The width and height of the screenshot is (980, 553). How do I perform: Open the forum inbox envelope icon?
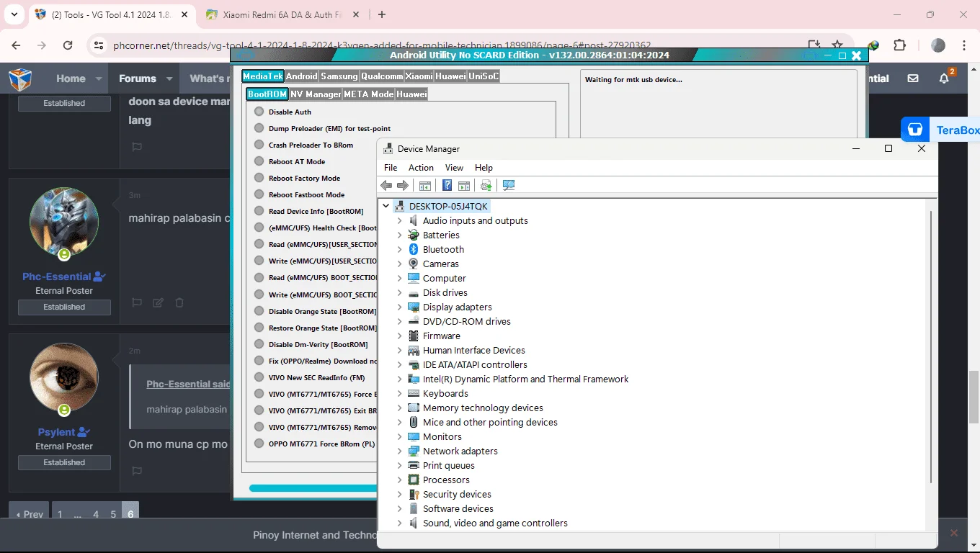point(913,78)
